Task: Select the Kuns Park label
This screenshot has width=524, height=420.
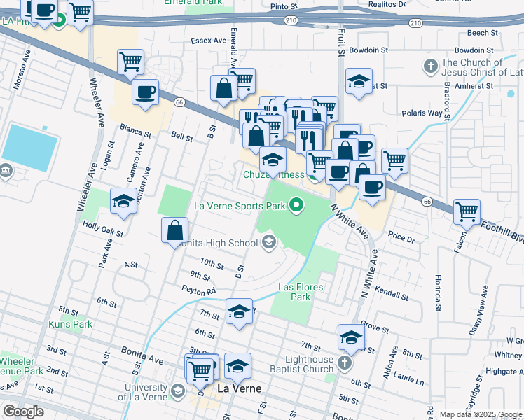Action: [70, 324]
